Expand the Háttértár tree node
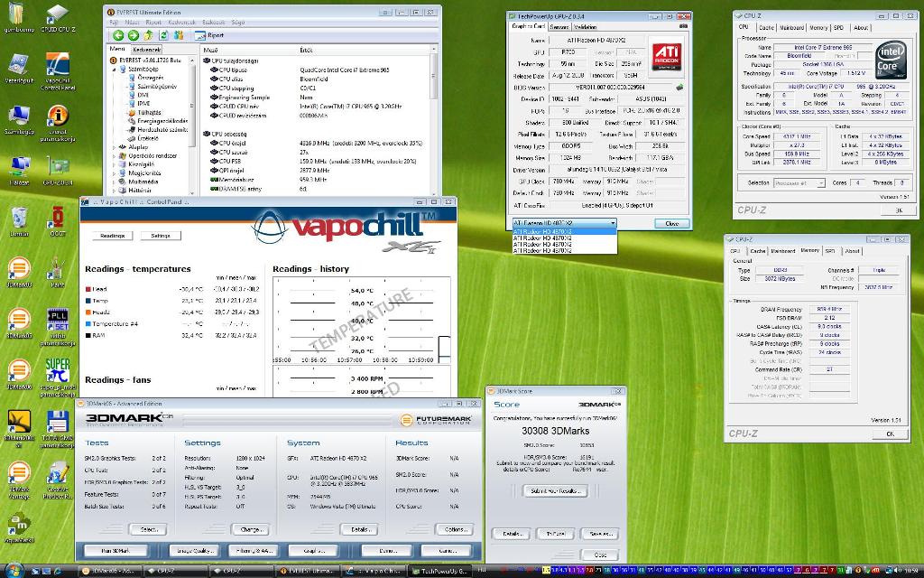 point(115,191)
